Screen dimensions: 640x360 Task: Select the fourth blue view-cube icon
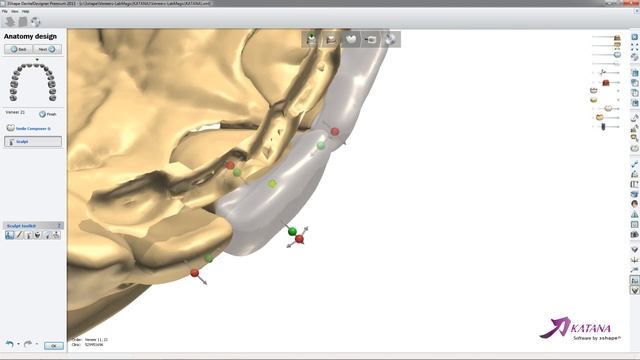(635, 103)
